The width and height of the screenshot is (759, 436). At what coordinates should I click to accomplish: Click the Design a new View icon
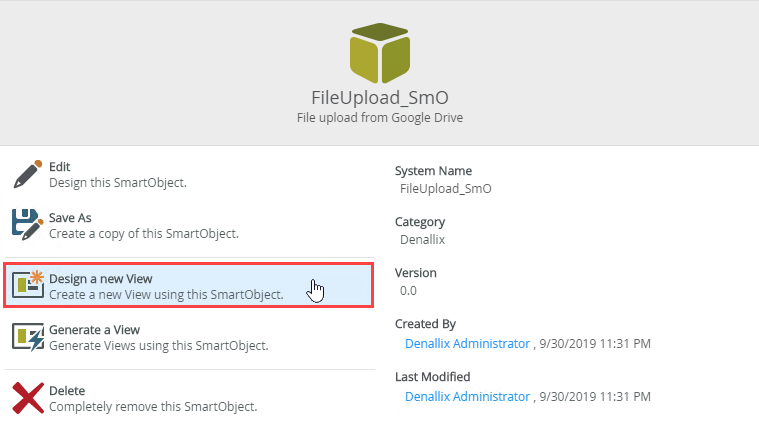point(28,285)
